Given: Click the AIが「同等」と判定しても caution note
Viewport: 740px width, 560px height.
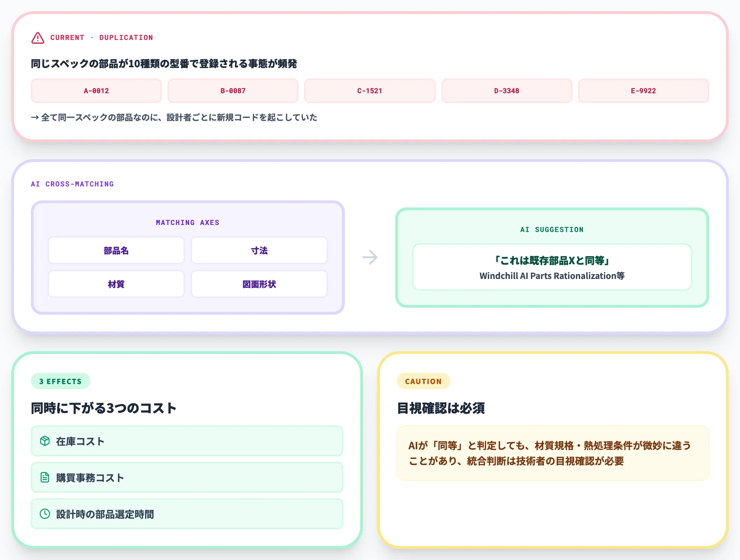Looking at the screenshot, I should (553, 453).
